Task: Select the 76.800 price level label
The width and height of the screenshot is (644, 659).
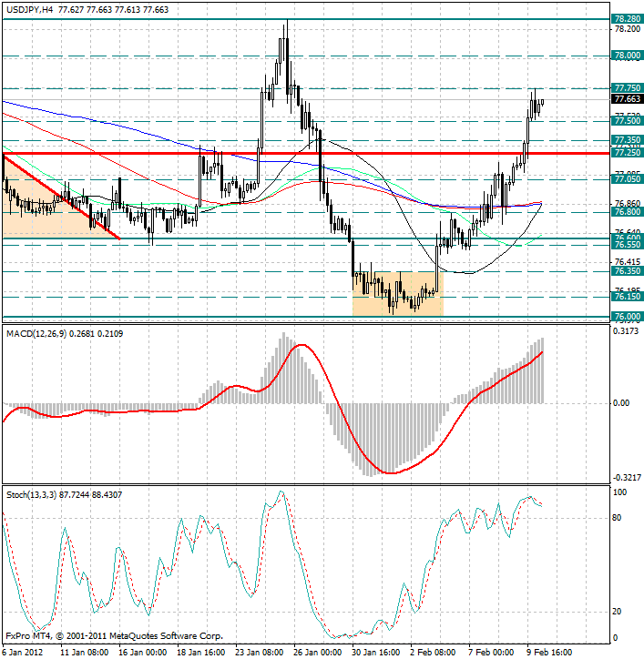Action: coord(628,212)
